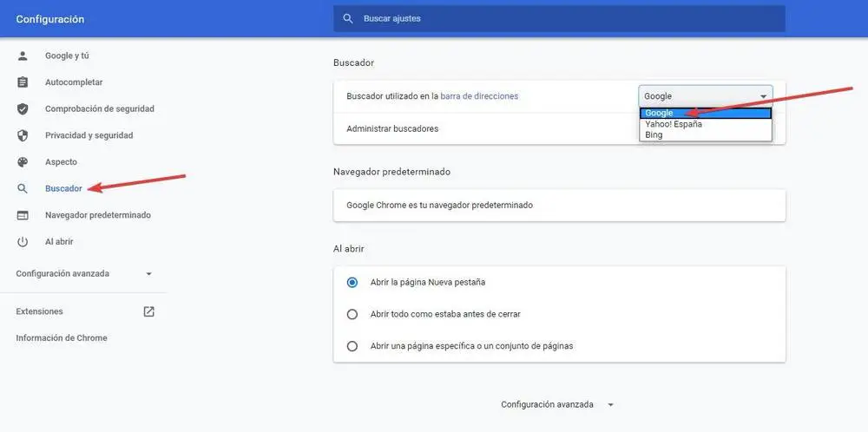Open the search engine dropdown box
This screenshot has width=868, height=432.
(706, 96)
